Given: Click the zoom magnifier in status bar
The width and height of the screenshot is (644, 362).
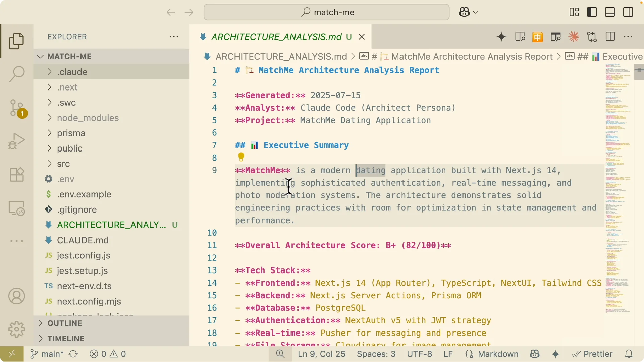Looking at the screenshot, I should (280, 354).
